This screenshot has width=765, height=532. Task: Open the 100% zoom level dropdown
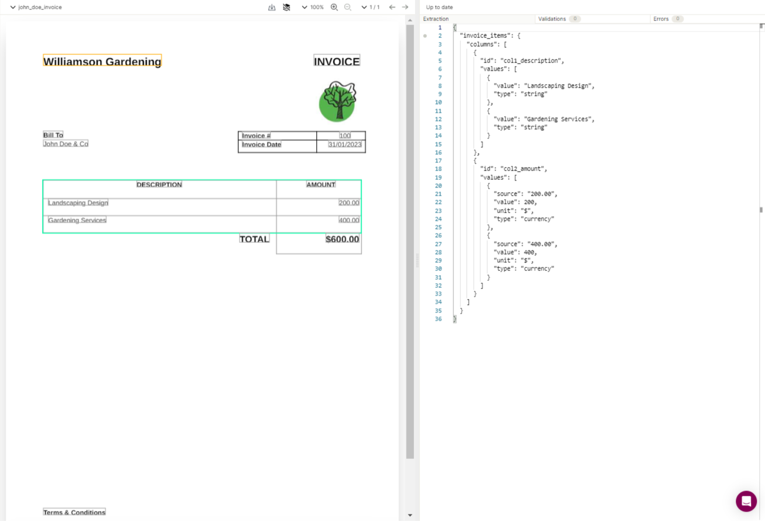pos(313,7)
